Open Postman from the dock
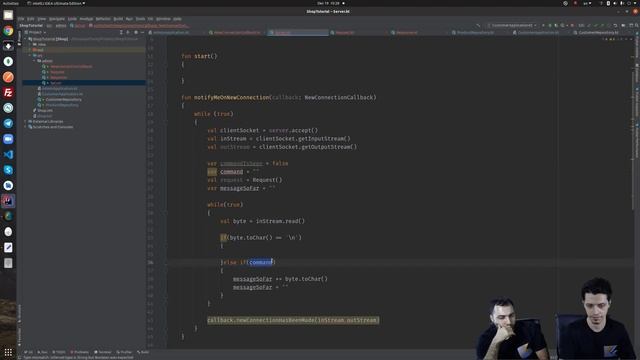The image size is (640, 360). pos(8,77)
